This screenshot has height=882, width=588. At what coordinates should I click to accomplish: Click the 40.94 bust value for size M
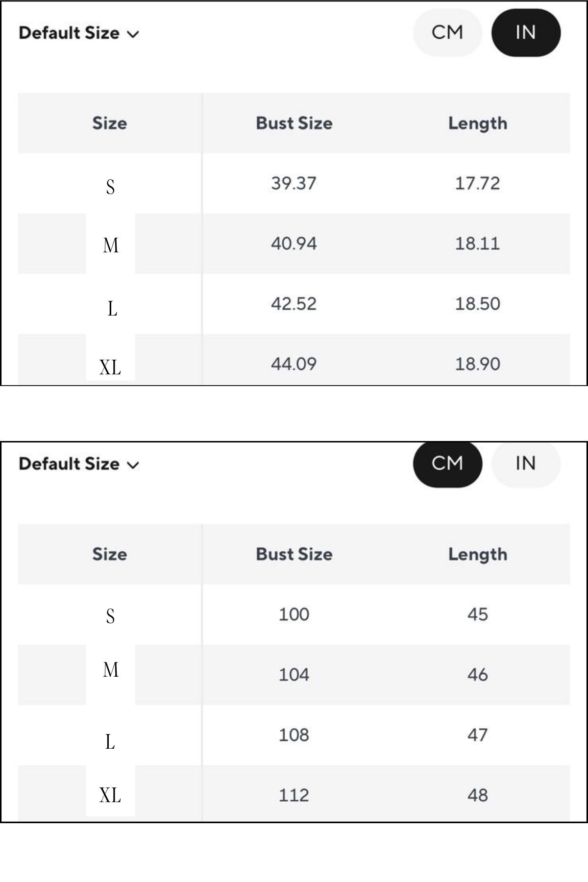(x=294, y=244)
